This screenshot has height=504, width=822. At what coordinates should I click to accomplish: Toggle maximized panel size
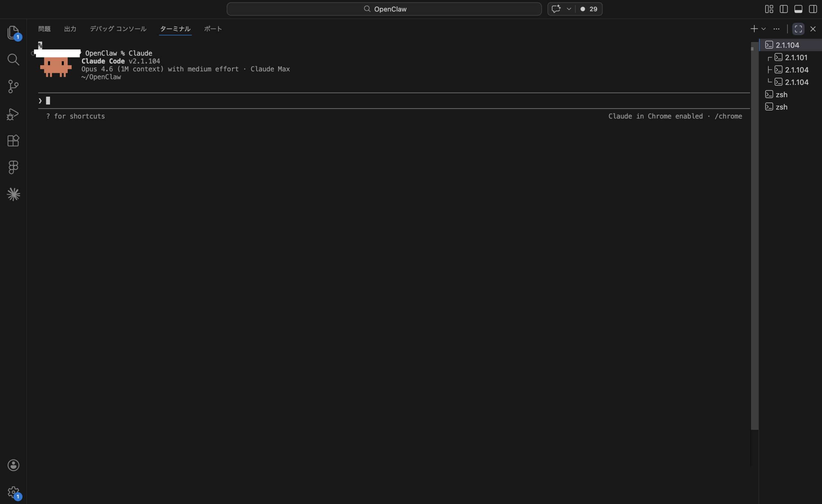coord(798,29)
